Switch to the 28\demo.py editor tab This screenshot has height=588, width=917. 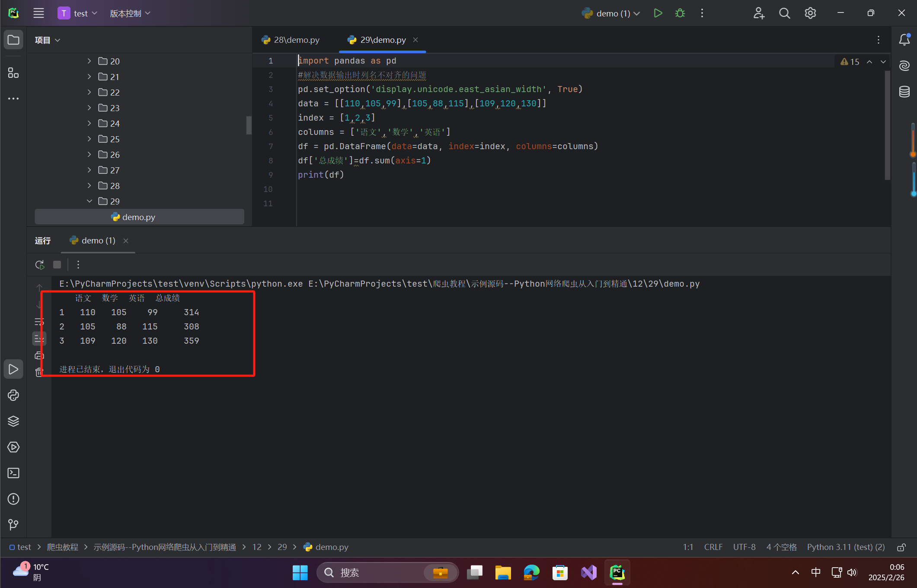click(291, 40)
